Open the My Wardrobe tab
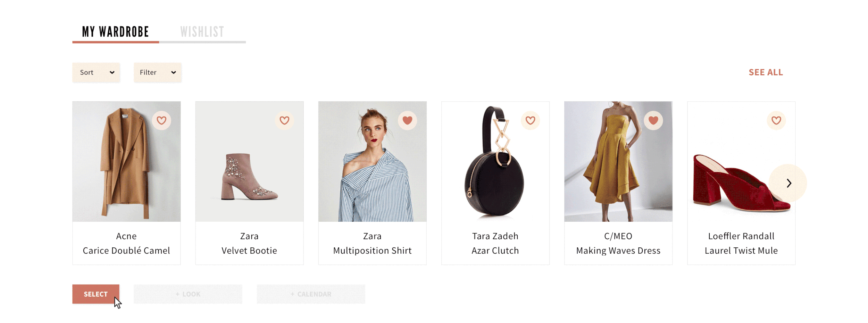The image size is (868, 323). (116, 32)
